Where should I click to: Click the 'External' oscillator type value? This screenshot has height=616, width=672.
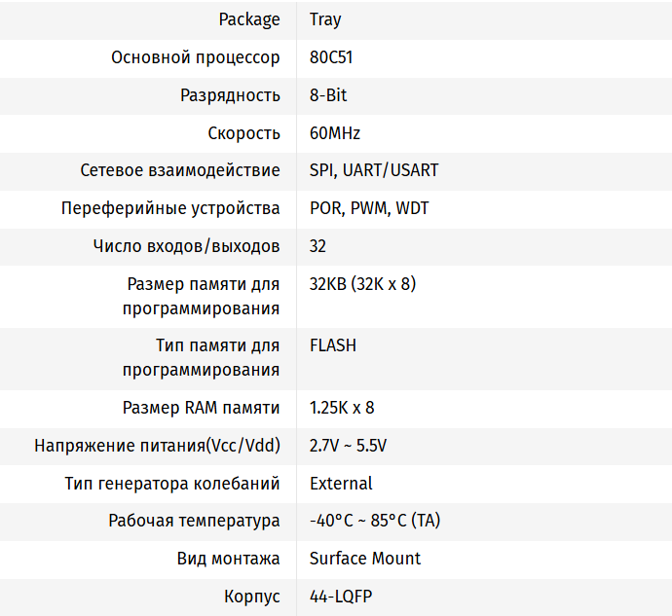click(x=341, y=484)
